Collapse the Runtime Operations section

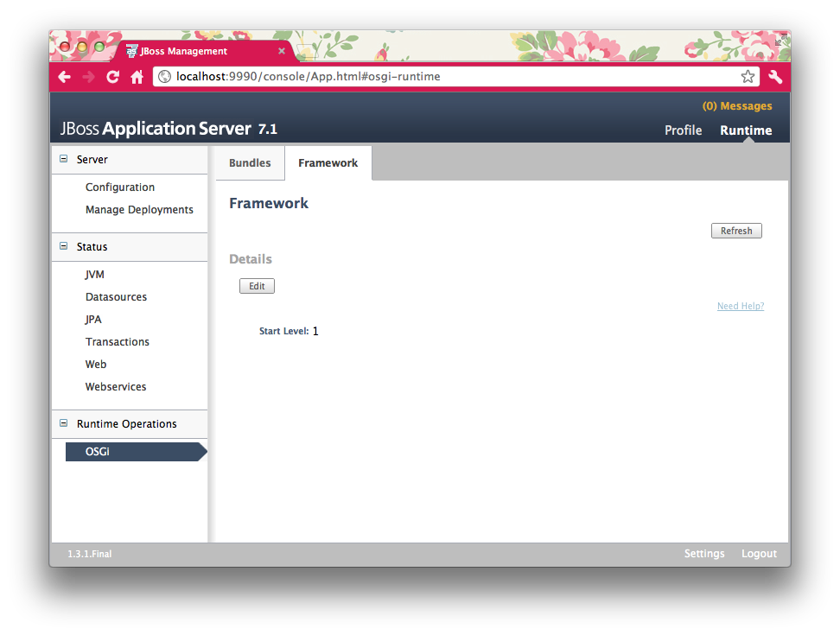point(64,423)
